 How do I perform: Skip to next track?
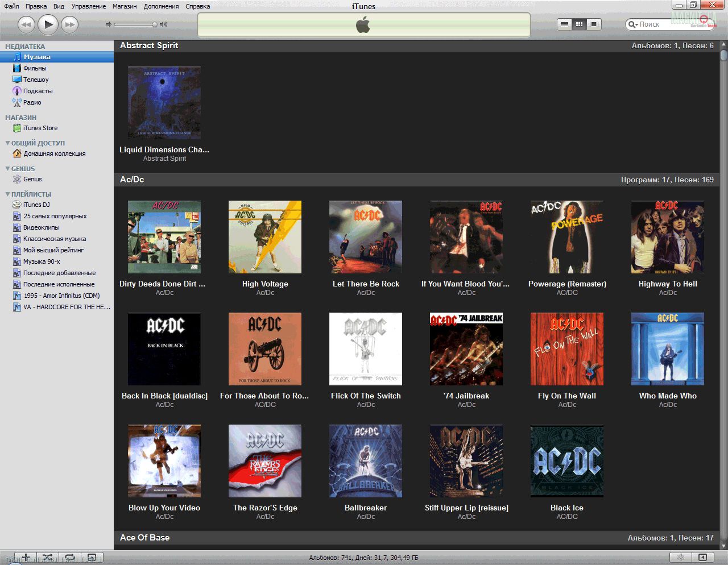point(69,24)
